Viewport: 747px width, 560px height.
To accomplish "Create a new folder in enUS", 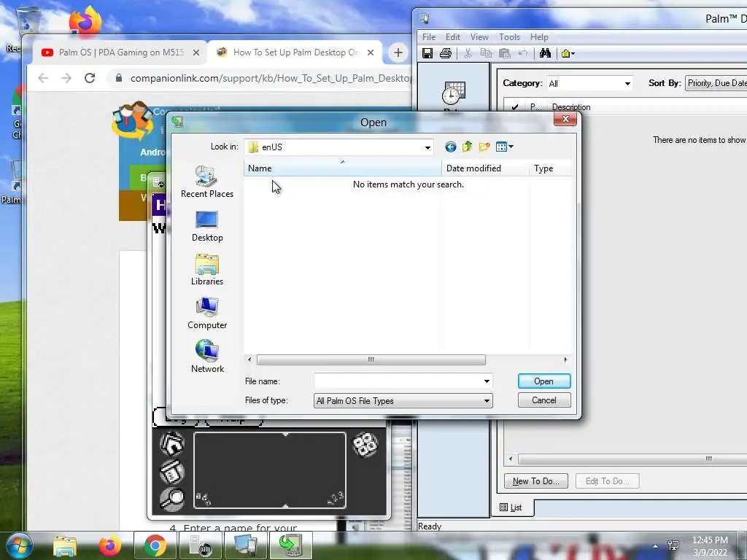I will tap(484, 147).
